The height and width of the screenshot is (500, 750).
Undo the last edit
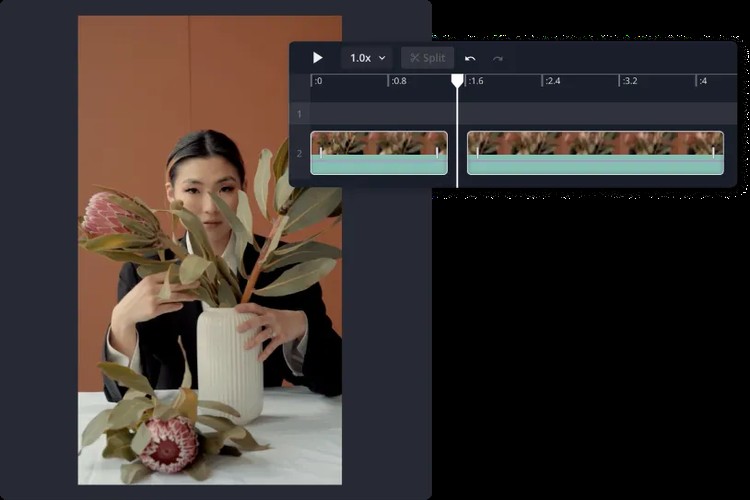coord(470,58)
